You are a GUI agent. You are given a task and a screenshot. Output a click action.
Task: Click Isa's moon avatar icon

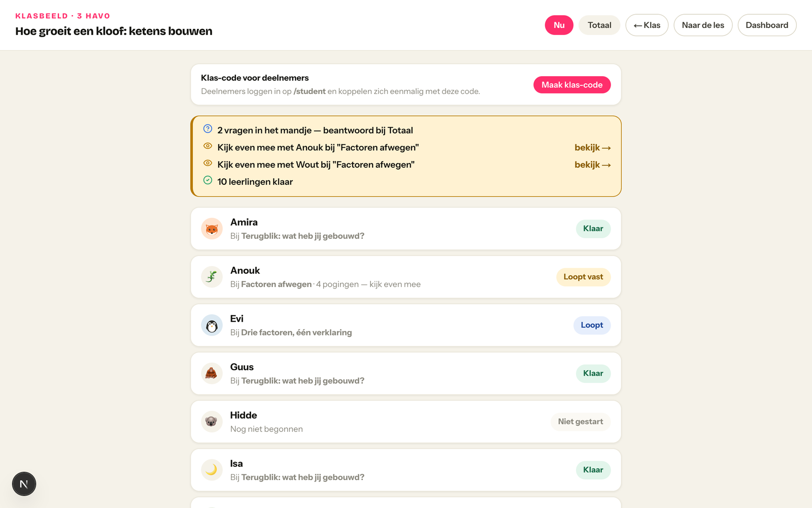click(x=212, y=470)
